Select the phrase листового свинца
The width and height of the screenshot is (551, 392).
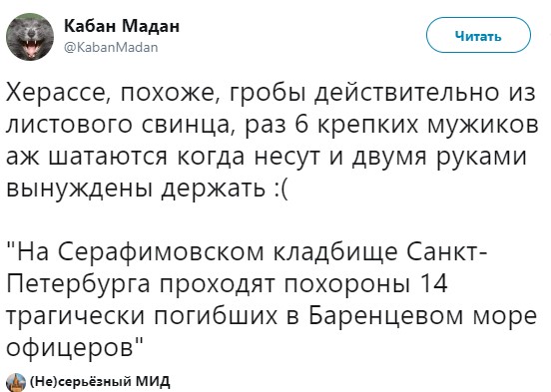pyautogui.click(x=118, y=125)
